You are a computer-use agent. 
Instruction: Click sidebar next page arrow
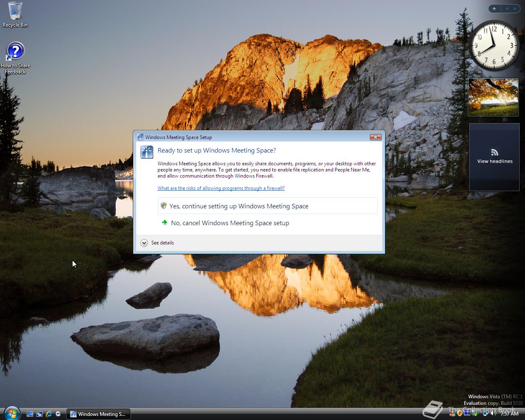click(515, 8)
